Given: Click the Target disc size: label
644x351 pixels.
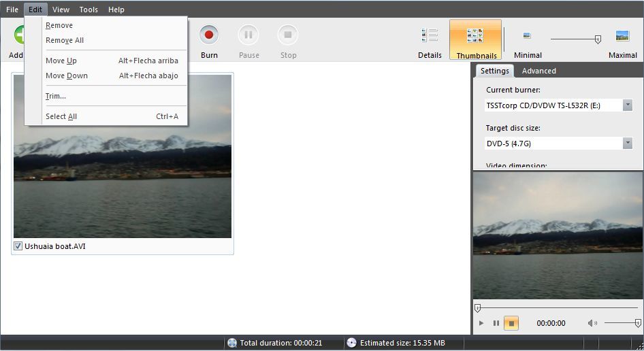Looking at the screenshot, I should click(513, 128).
